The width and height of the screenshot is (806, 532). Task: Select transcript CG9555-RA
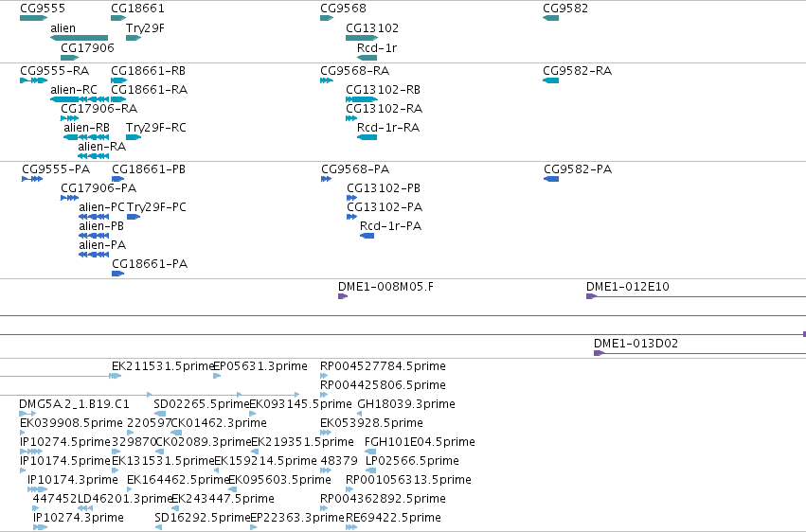(33, 80)
